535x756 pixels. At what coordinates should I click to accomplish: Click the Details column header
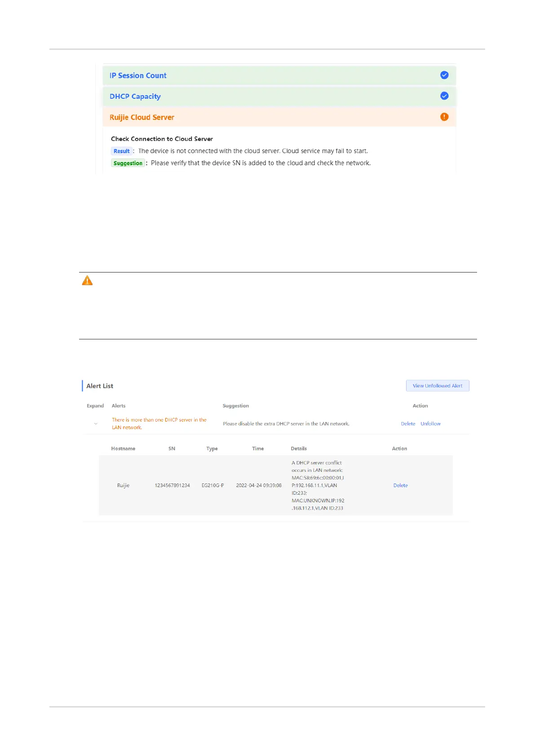coord(299,448)
